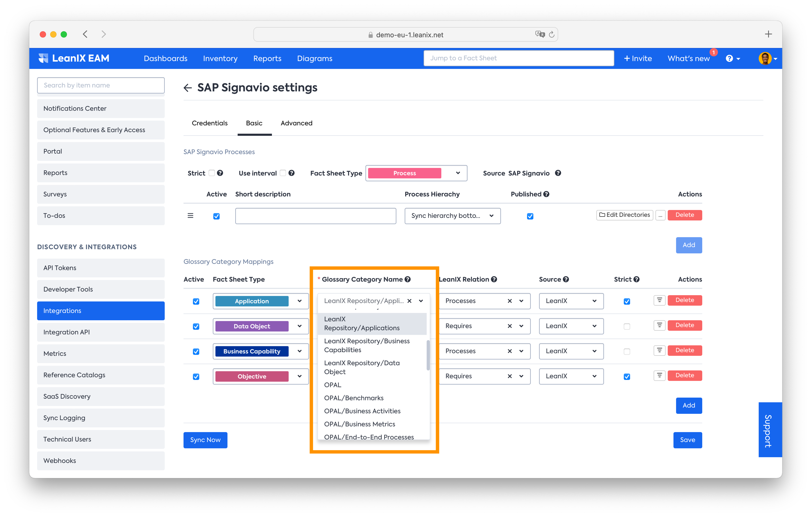Click the filter icon in the Objective row
This screenshot has height=517, width=812.
click(x=659, y=376)
